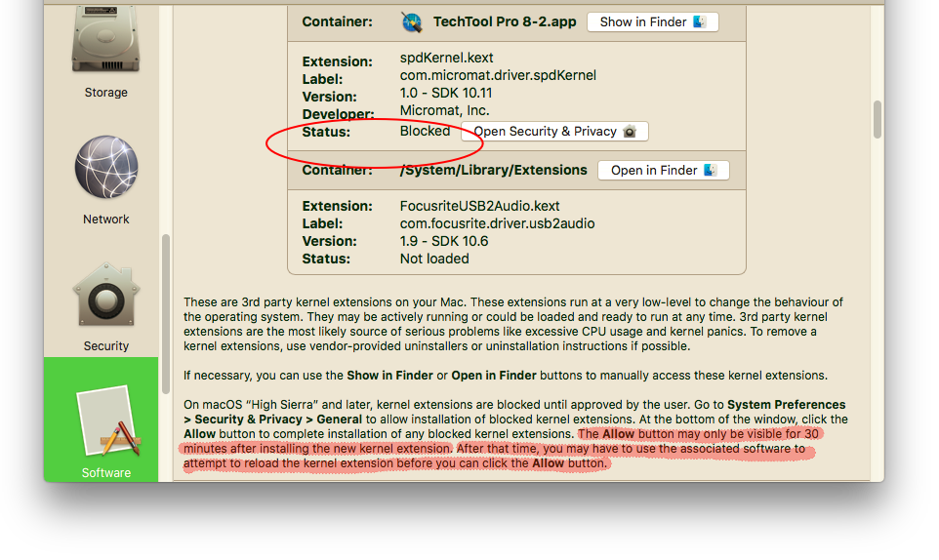Click Show in Finder for TechTool Pro
939x560 pixels.
pyautogui.click(x=653, y=22)
